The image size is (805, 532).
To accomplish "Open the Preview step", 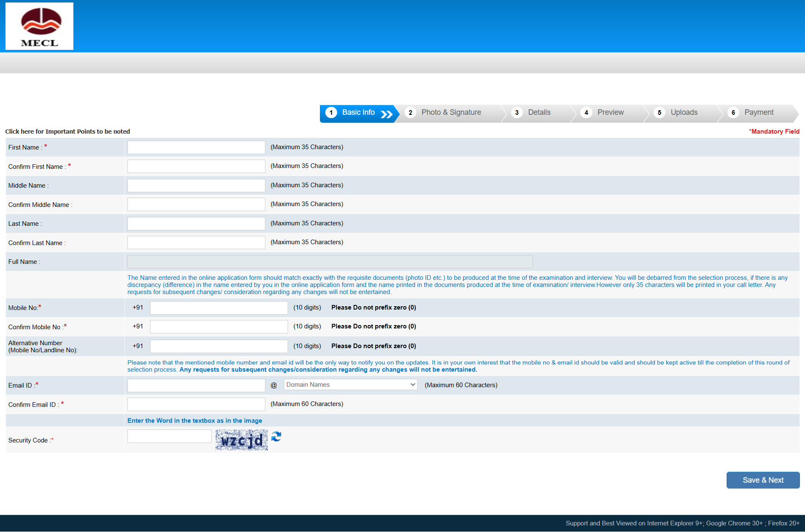I will click(x=610, y=112).
